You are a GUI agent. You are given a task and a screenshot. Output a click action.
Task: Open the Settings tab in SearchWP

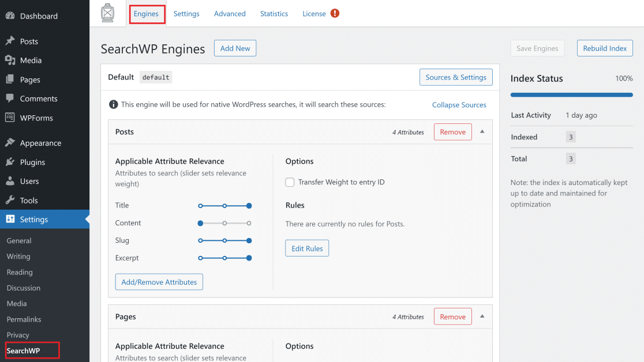tap(186, 13)
